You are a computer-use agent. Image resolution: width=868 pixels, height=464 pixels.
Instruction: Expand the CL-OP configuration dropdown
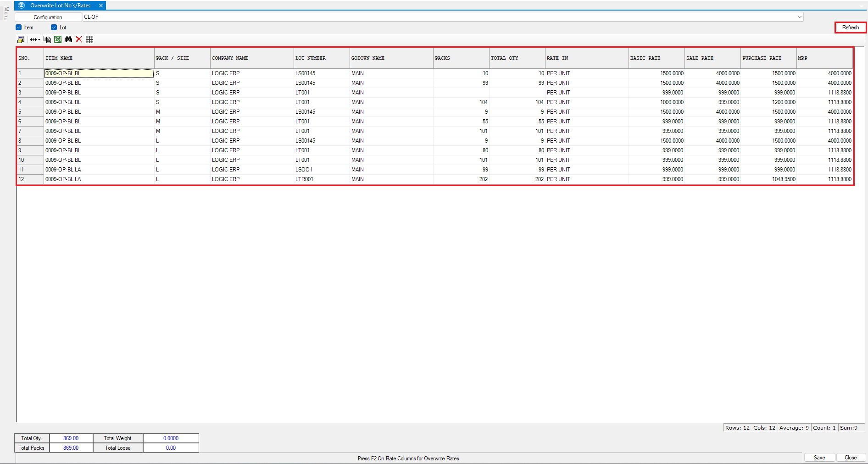pyautogui.click(x=799, y=17)
